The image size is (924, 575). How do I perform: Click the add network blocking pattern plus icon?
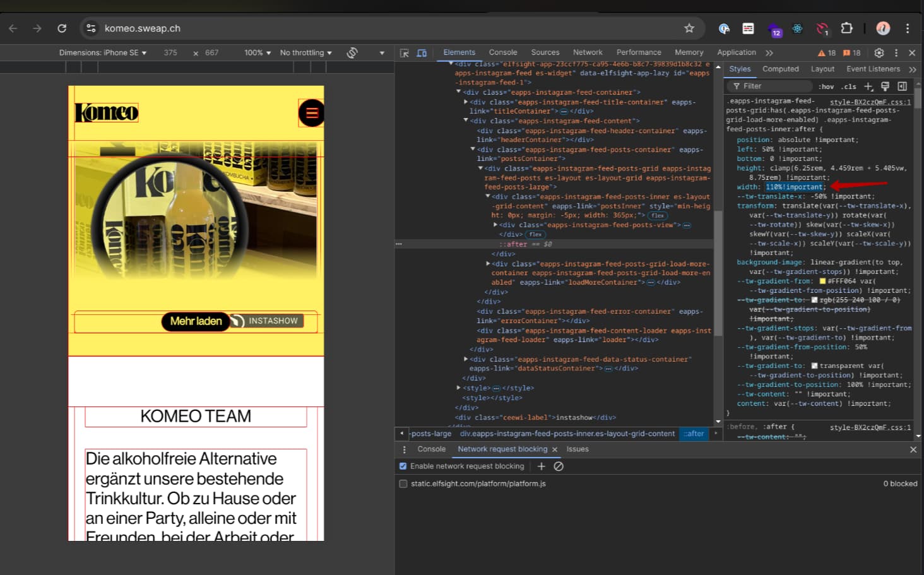click(541, 466)
